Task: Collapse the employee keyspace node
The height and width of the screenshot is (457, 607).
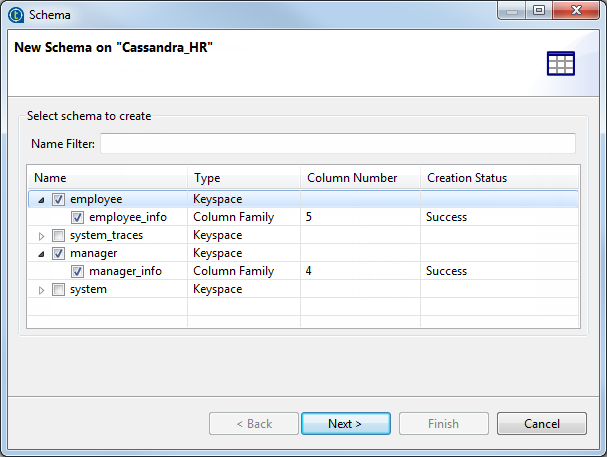Action: pyautogui.click(x=41, y=199)
